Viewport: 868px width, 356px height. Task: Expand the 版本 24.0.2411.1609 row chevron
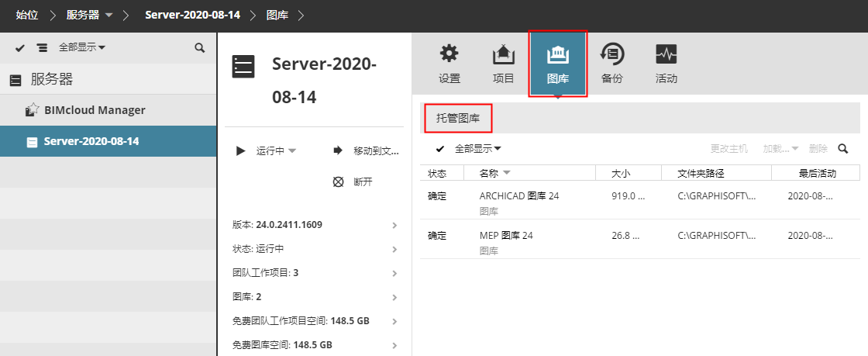click(x=394, y=226)
